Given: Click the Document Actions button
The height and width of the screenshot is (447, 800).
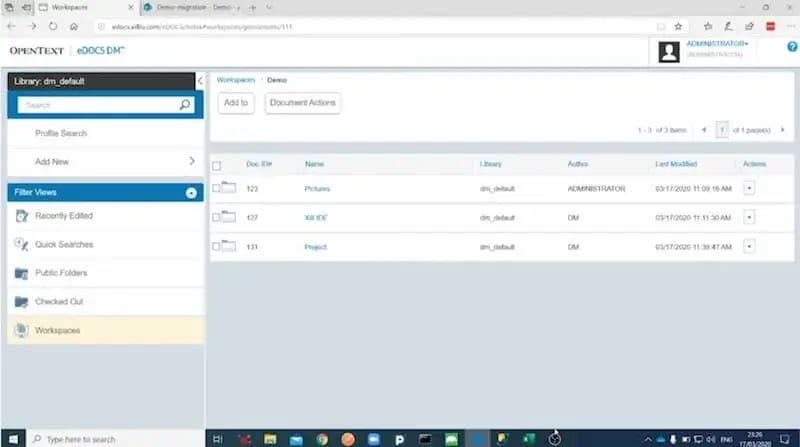Looking at the screenshot, I should pyautogui.click(x=303, y=103).
